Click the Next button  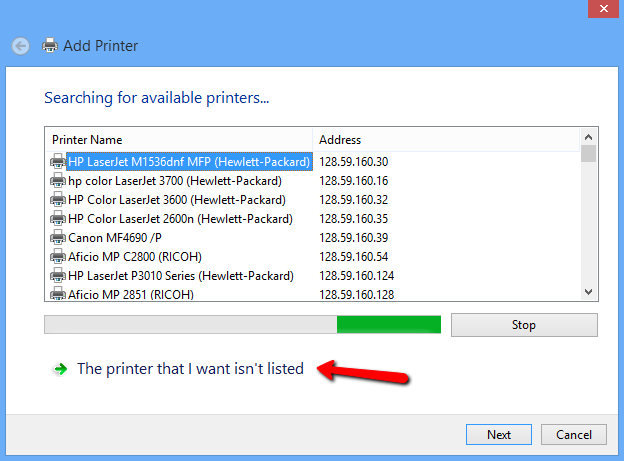(499, 434)
